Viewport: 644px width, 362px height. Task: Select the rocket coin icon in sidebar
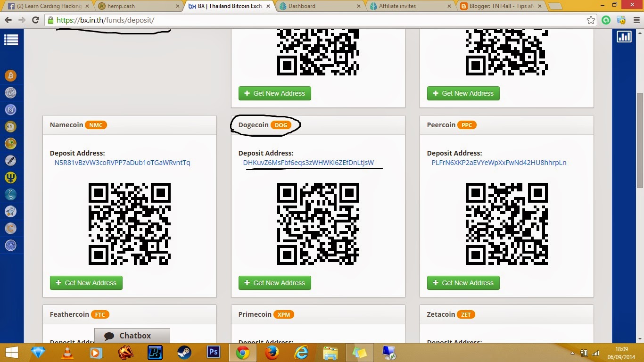(10, 211)
